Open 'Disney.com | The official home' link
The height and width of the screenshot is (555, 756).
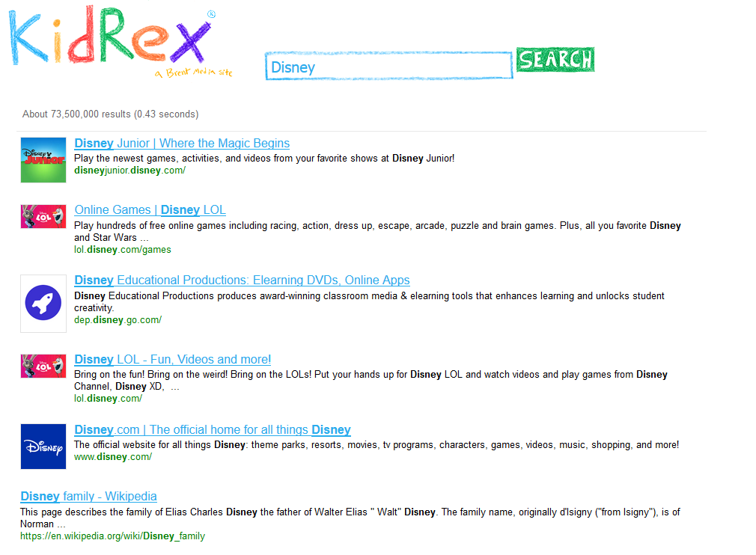coord(213,430)
